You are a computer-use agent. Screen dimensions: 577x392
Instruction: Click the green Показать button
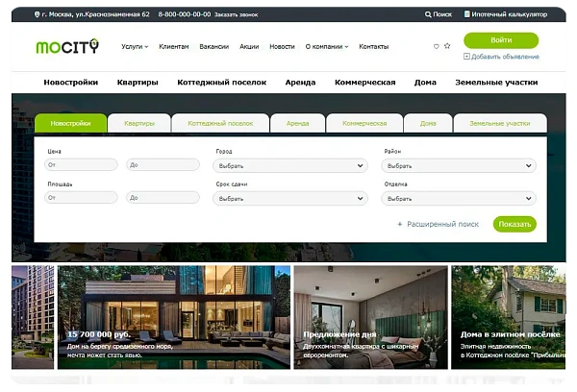[x=514, y=224]
